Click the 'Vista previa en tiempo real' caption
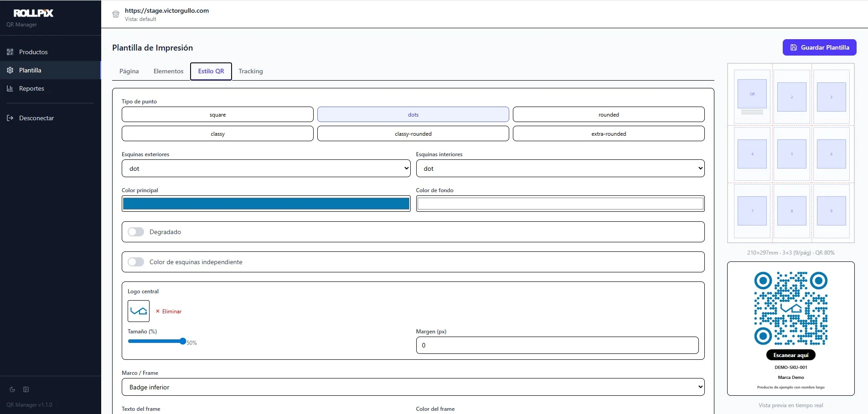 (791, 405)
